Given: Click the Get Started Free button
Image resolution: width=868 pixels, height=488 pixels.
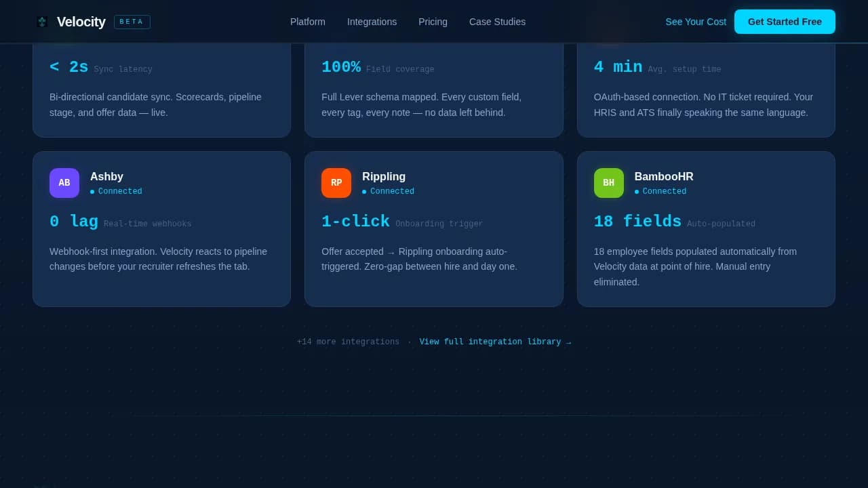Looking at the screenshot, I should coord(785,22).
